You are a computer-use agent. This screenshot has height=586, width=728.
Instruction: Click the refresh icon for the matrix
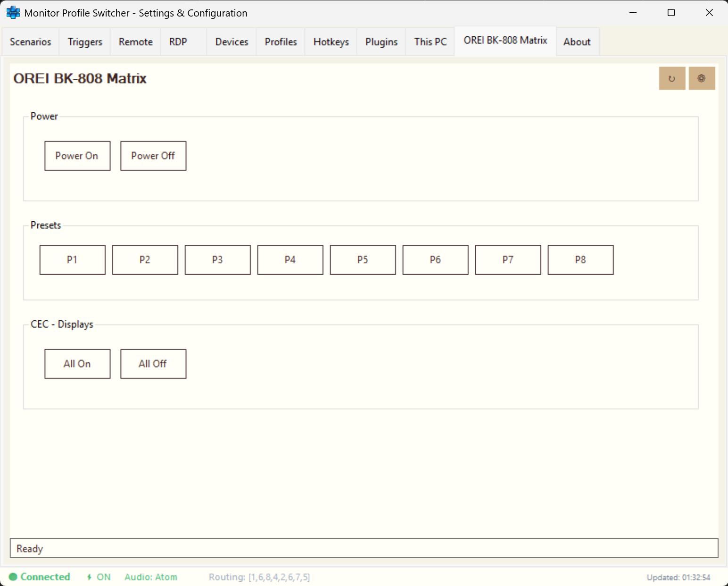click(x=672, y=78)
